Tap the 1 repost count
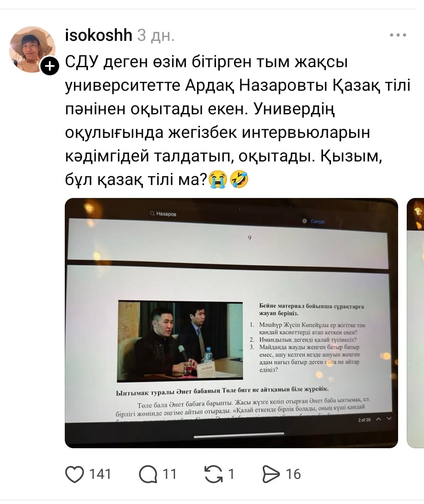This screenshot has width=424, height=504. (231, 474)
